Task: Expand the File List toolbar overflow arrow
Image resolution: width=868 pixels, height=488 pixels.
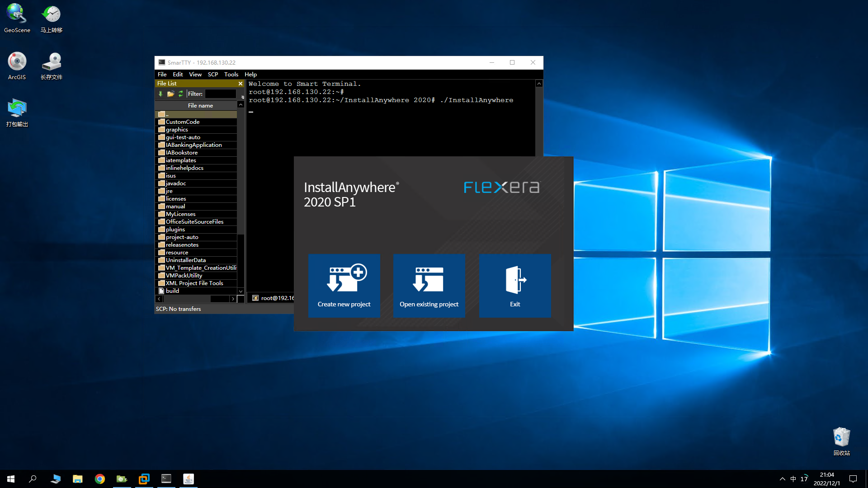Action: tap(243, 97)
